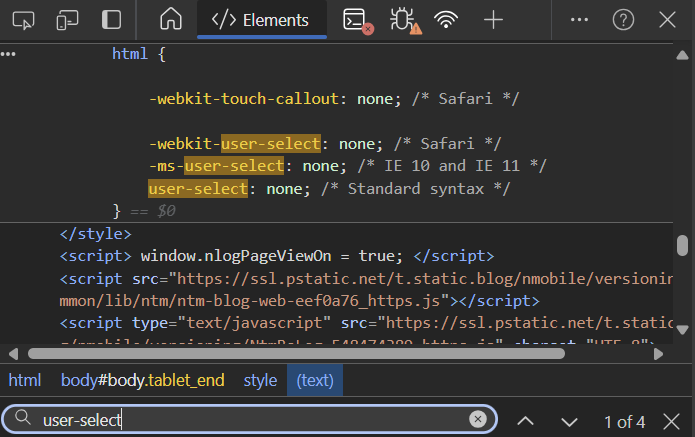Screen dimensions: 695x437
Task: Open the Sources debugger bug icon
Action: 405,20
